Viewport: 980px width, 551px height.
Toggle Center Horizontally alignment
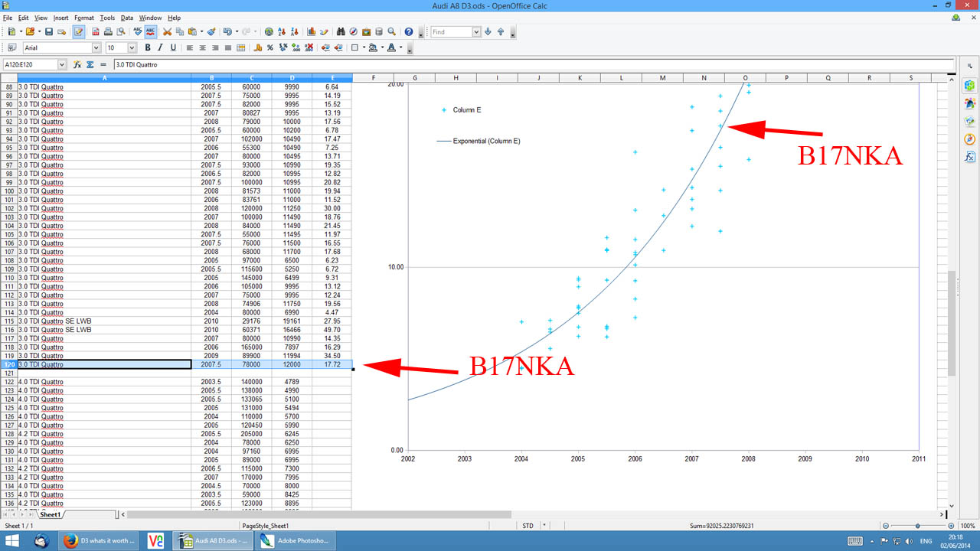pyautogui.click(x=202, y=47)
